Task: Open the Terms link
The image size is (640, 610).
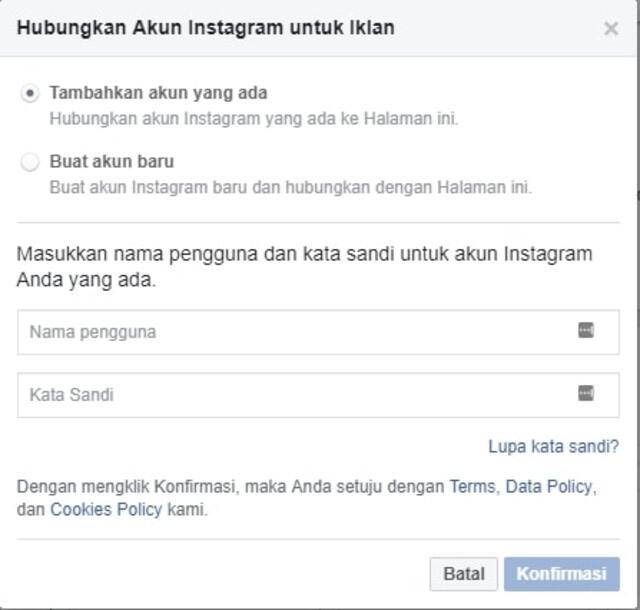Action: [x=471, y=487]
